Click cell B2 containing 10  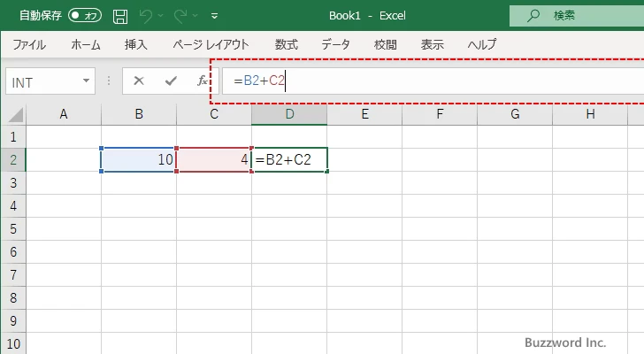(139, 160)
